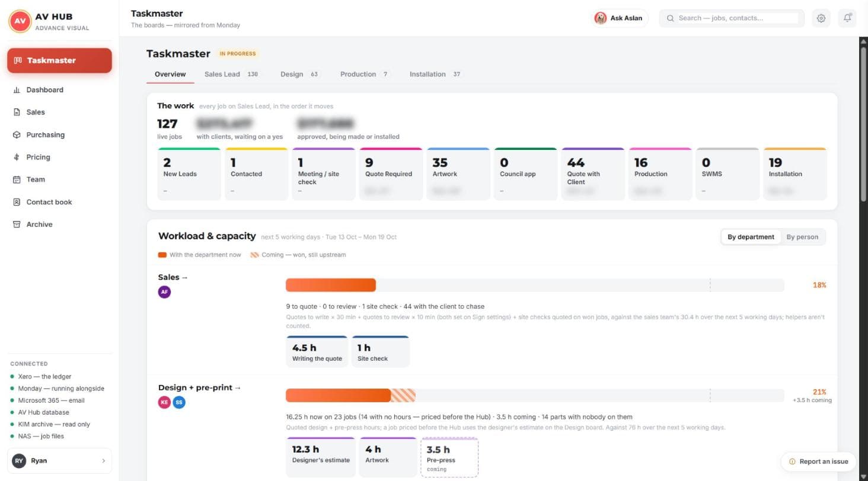Screen dimensions: 868x481
Task: Click the Archive icon in sidebar
Action: [x=17, y=225]
